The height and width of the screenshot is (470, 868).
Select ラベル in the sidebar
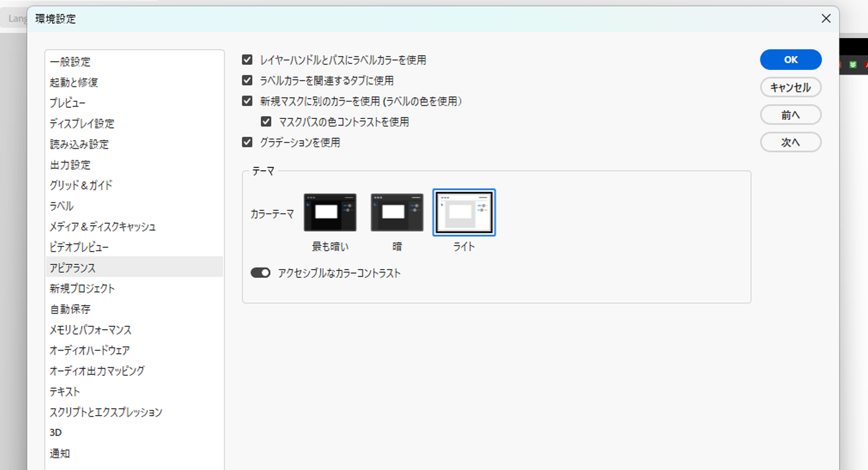click(x=134, y=206)
